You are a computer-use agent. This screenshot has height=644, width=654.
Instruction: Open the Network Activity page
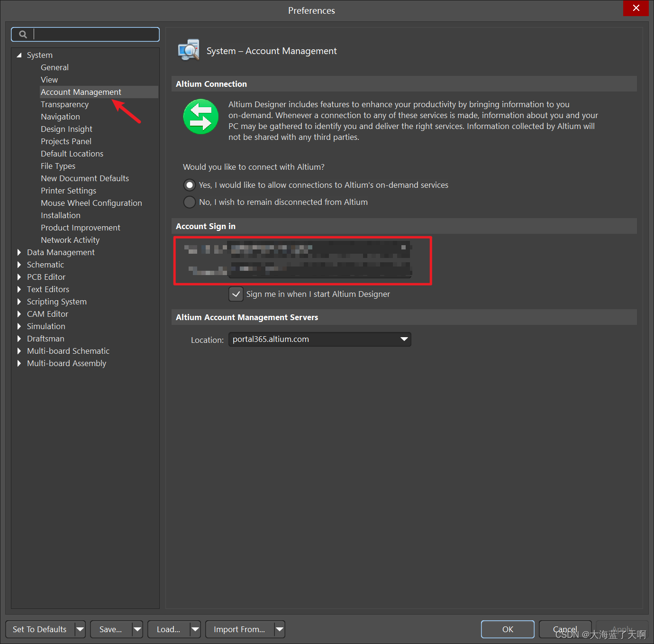pos(70,240)
